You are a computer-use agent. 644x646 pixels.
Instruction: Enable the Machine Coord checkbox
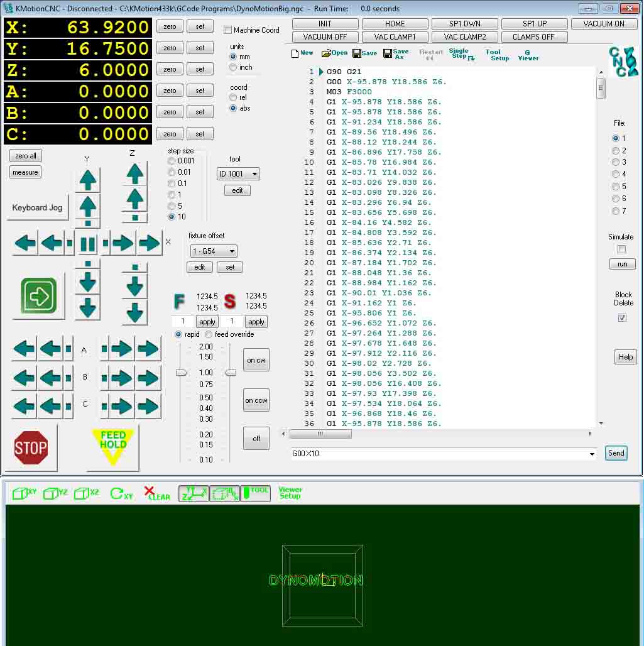click(228, 30)
